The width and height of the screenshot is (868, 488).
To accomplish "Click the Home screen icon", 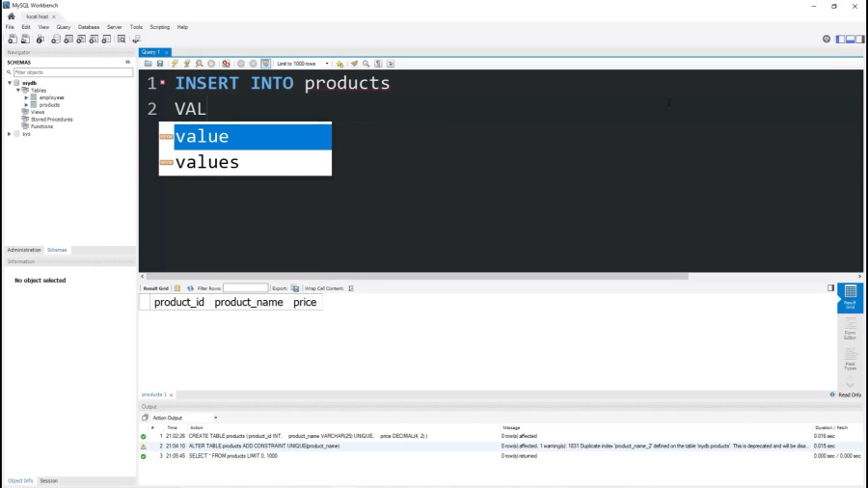I will pyautogui.click(x=11, y=16).
